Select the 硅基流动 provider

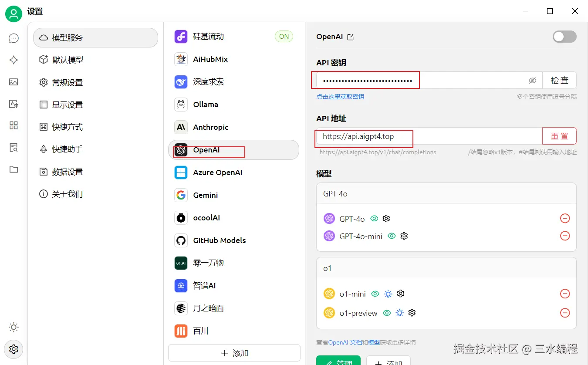233,37
